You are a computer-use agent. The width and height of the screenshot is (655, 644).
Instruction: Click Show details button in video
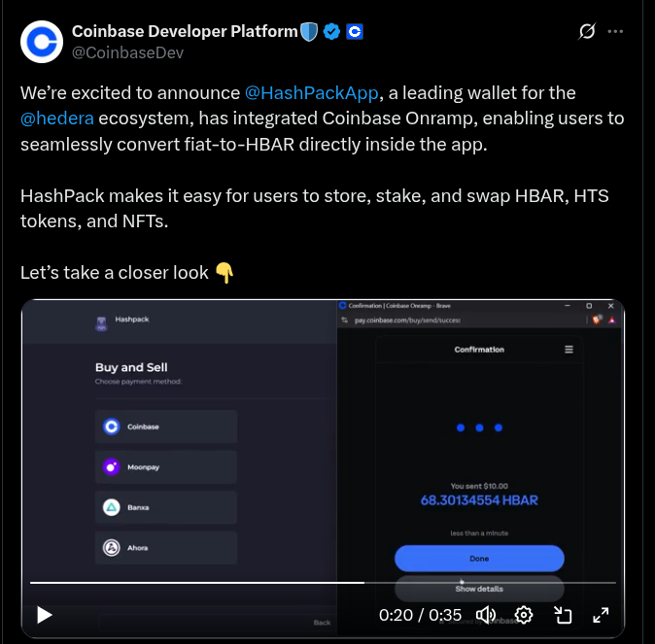[x=479, y=589]
